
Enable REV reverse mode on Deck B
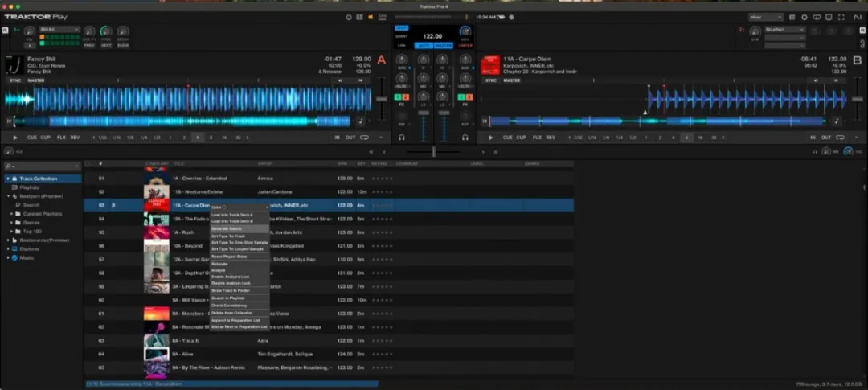[551, 138]
